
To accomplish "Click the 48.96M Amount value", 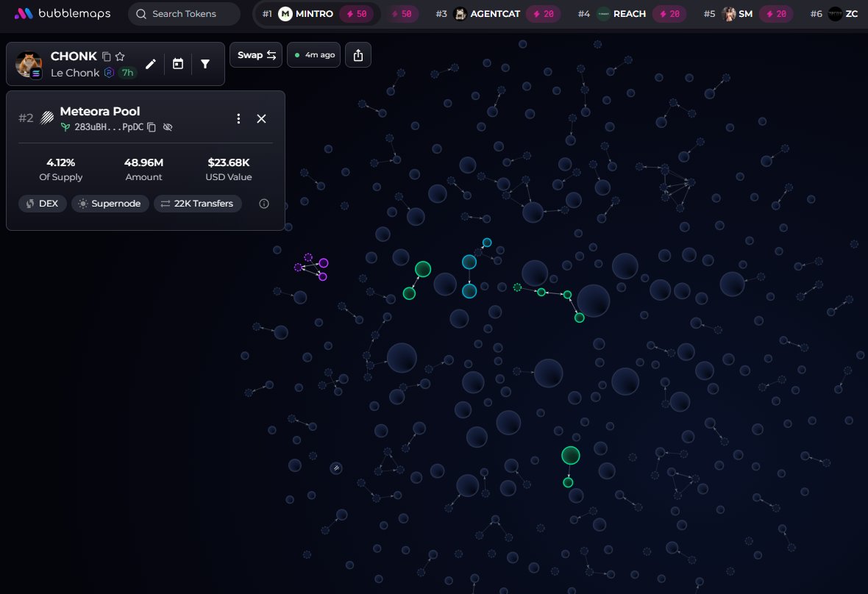I will [144, 162].
